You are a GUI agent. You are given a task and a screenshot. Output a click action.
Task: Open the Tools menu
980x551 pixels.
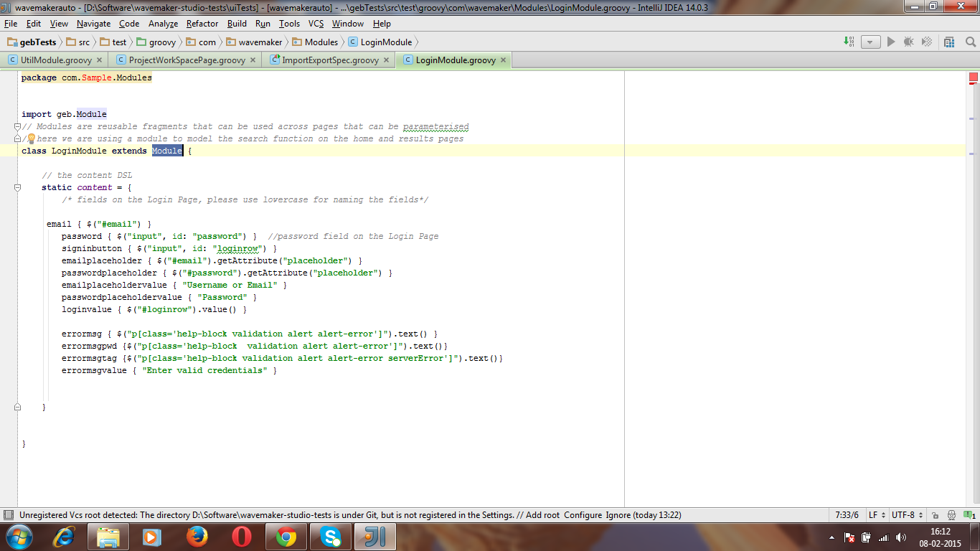[x=290, y=24]
